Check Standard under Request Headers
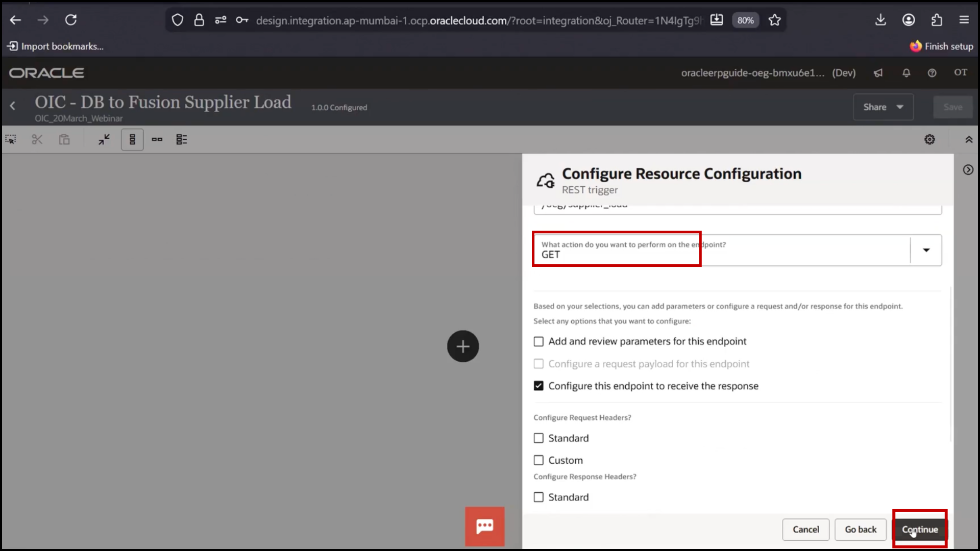The width and height of the screenshot is (980, 551). click(538, 438)
